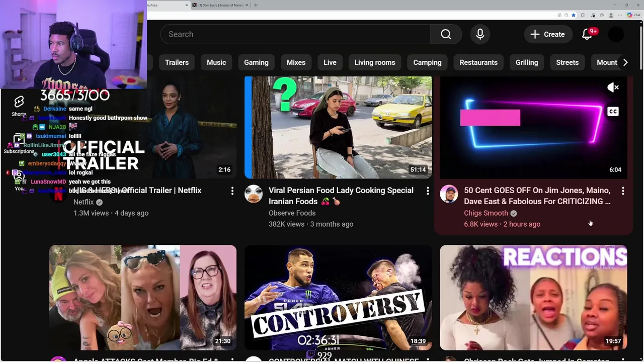Click the YouTube search magnifier button
This screenshot has width=644, height=362.
point(446,34)
